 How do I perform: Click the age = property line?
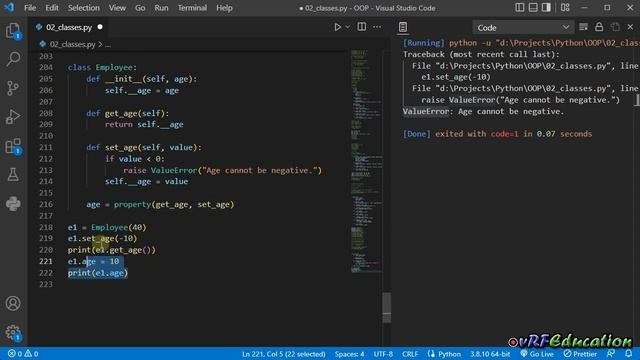pyautogui.click(x=160, y=204)
